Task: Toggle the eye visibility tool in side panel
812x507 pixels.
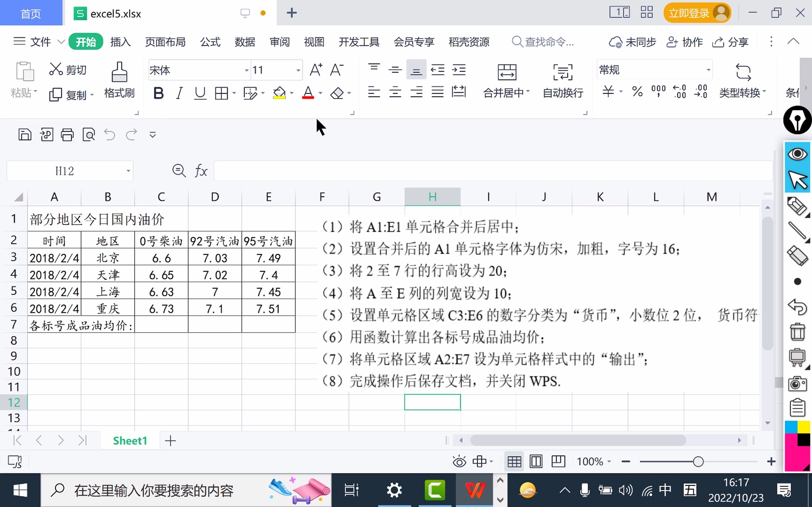Action: pyautogui.click(x=797, y=154)
